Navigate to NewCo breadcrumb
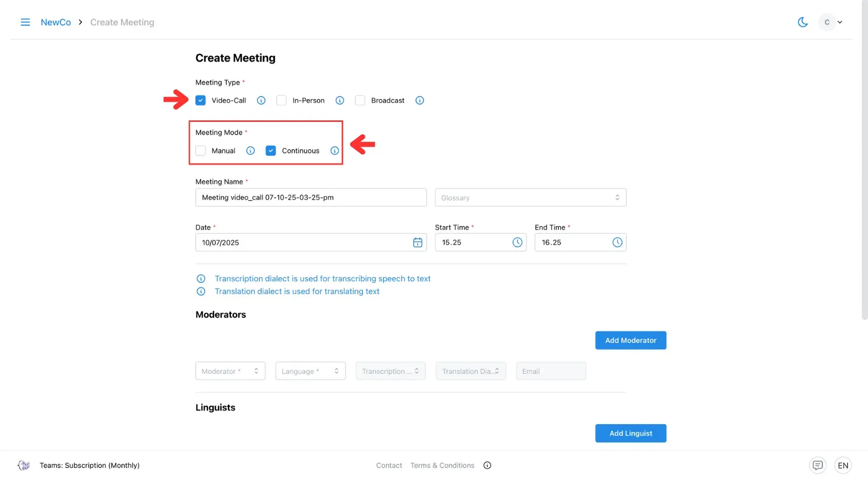This screenshot has width=868, height=480. pyautogui.click(x=56, y=22)
